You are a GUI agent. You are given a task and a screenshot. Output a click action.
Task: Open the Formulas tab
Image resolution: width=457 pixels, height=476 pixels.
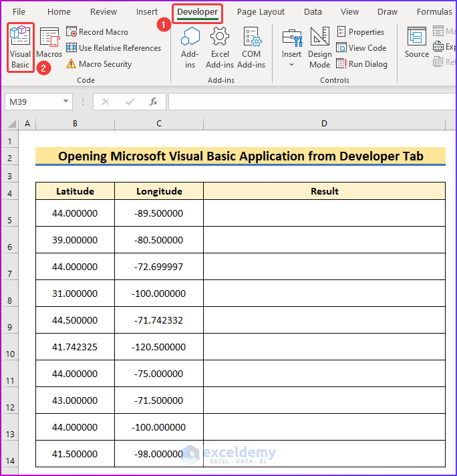click(x=434, y=12)
